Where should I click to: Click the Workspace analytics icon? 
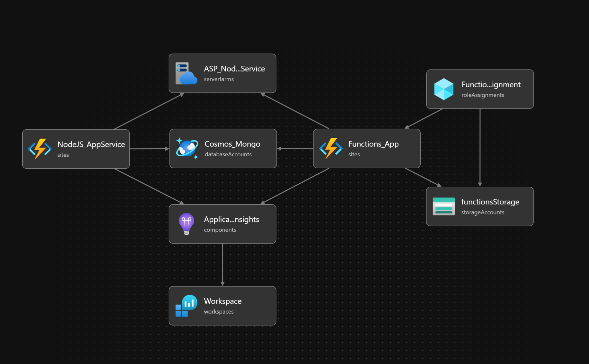click(186, 306)
